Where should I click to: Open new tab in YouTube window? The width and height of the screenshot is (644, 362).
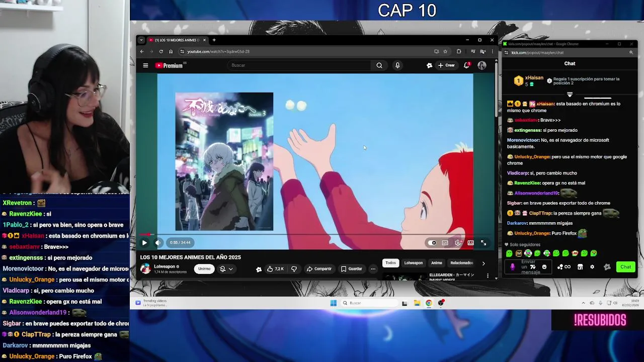[214, 40]
